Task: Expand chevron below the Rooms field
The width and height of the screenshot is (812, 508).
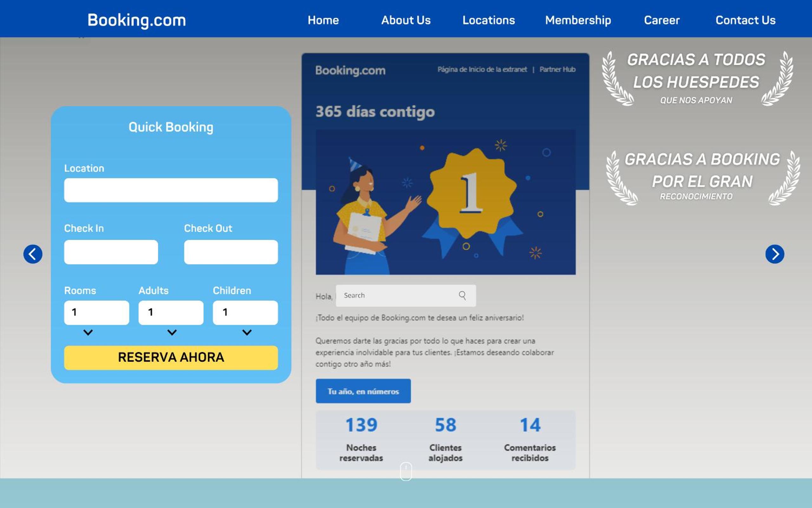Action: pos(88,333)
